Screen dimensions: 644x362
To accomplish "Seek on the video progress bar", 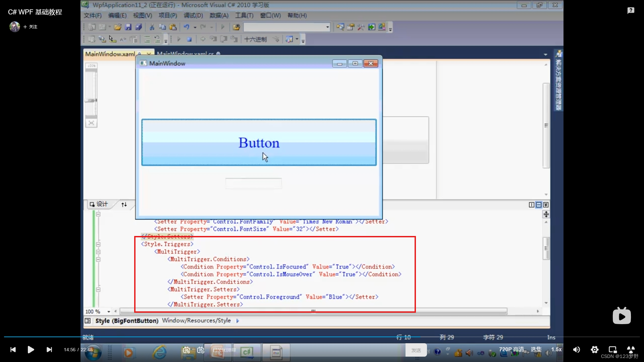I will pos(322,337).
